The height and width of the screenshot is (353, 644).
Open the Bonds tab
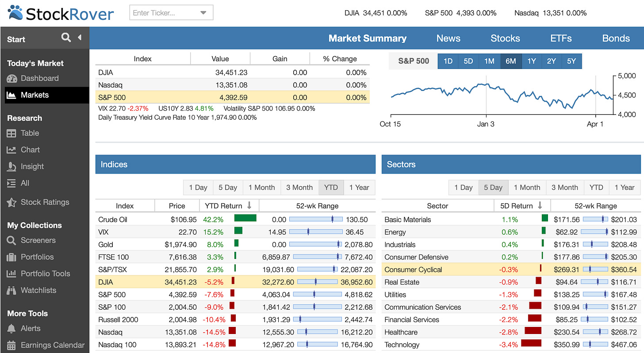click(x=616, y=38)
